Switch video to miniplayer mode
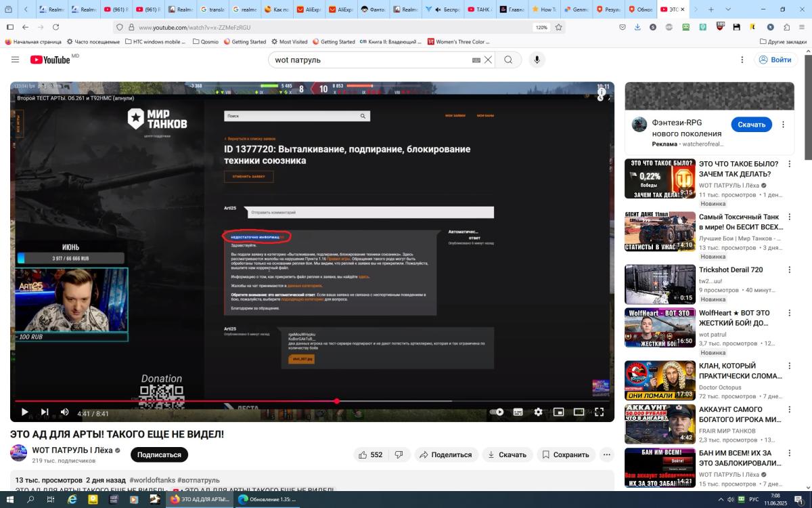812x508 pixels. pyautogui.click(x=558, y=412)
